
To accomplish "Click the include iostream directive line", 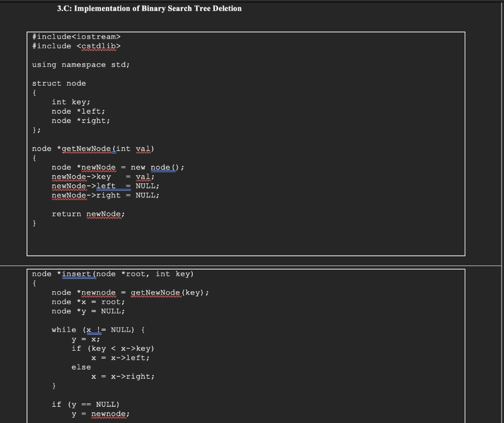I will [x=76, y=36].
